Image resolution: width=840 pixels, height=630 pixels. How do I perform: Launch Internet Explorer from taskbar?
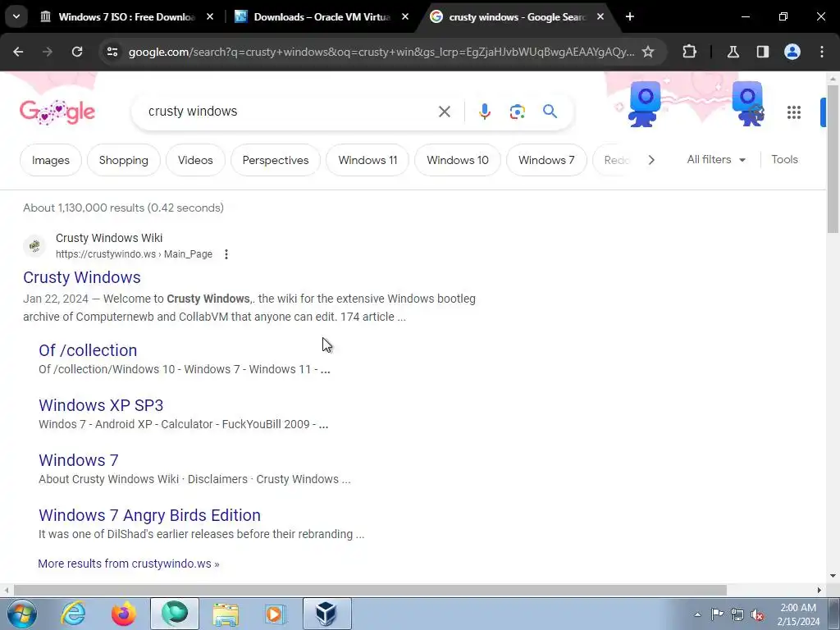click(x=73, y=614)
